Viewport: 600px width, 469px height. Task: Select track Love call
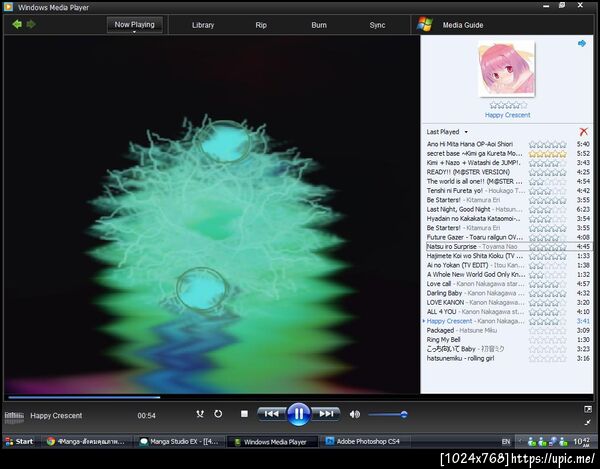pos(509,284)
